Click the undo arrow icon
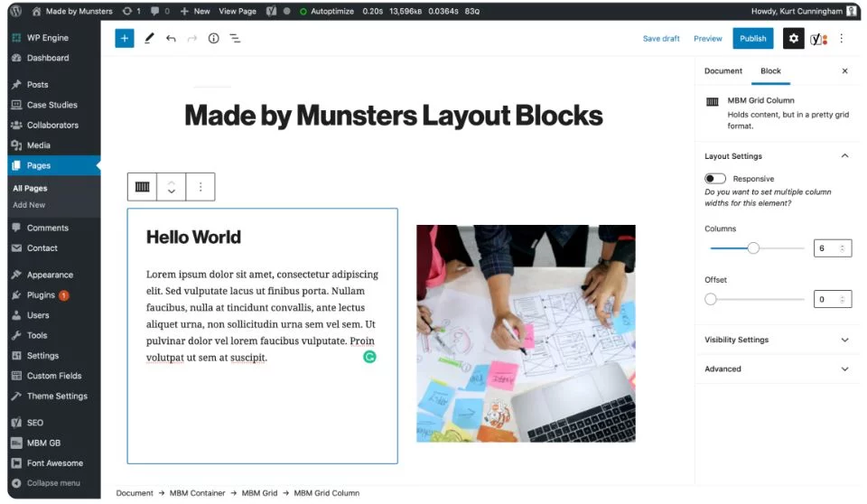Image resolution: width=867 pixels, height=504 pixels. click(171, 38)
